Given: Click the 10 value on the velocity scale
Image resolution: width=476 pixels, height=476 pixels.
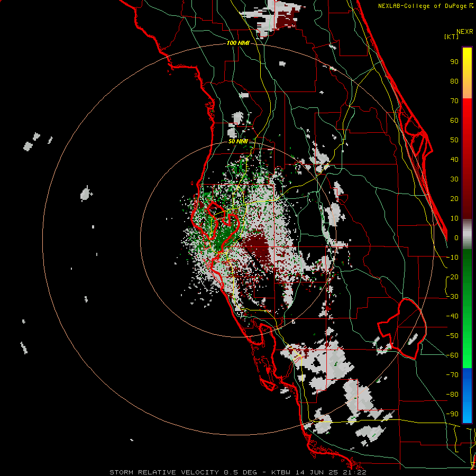Looking at the screenshot, I should click(454, 218).
